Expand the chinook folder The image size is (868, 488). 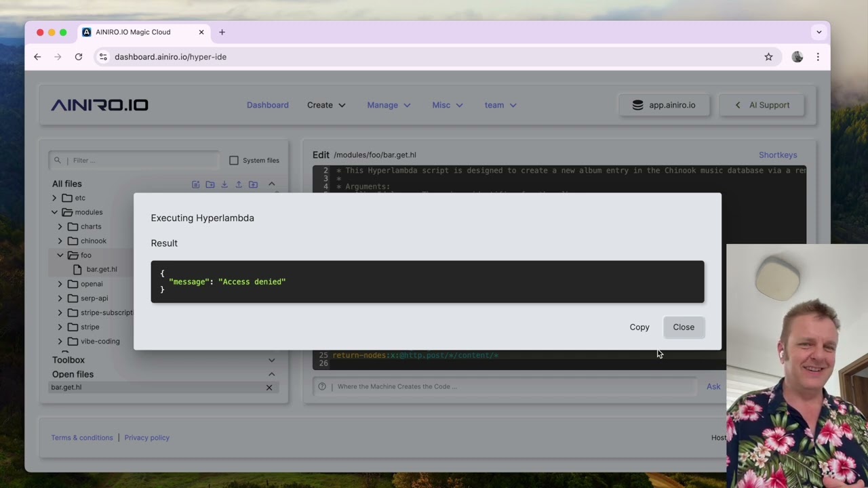click(60, 241)
